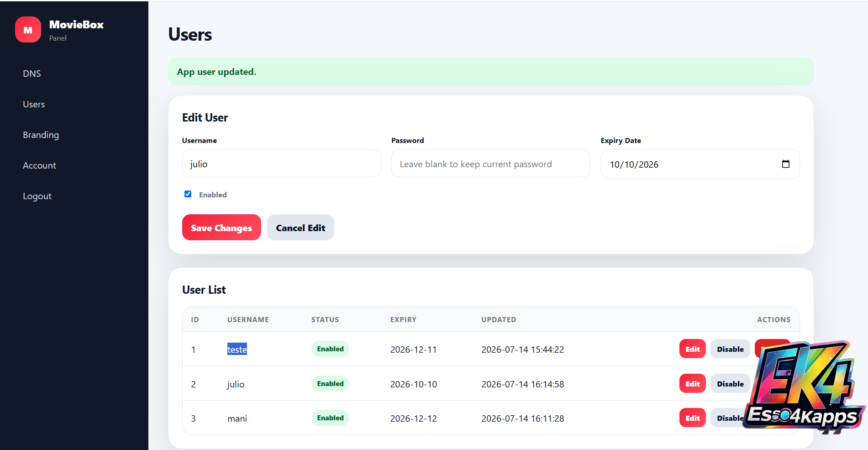The height and width of the screenshot is (450, 868).
Task: Click the Username input field
Action: click(x=281, y=164)
